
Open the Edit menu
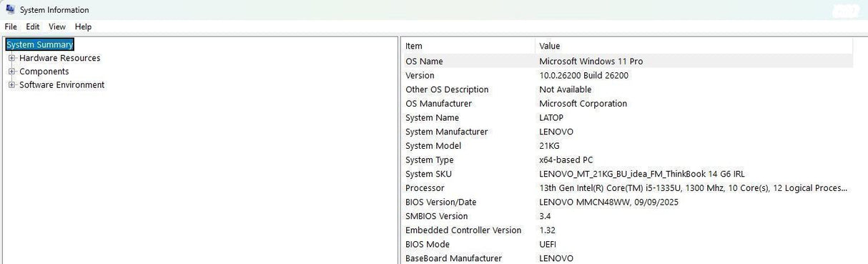pos(33,26)
